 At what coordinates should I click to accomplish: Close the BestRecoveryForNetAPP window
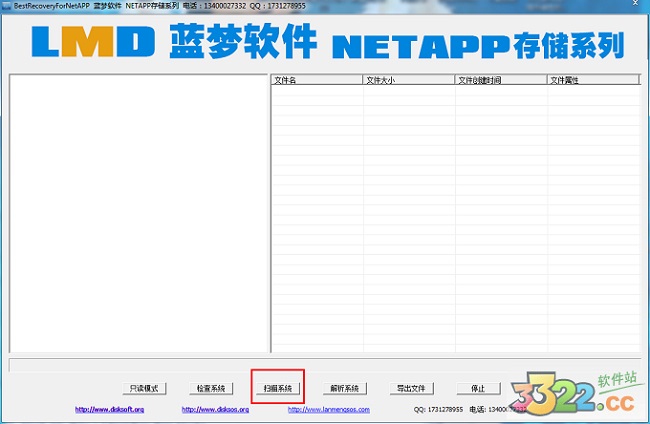point(635,3)
